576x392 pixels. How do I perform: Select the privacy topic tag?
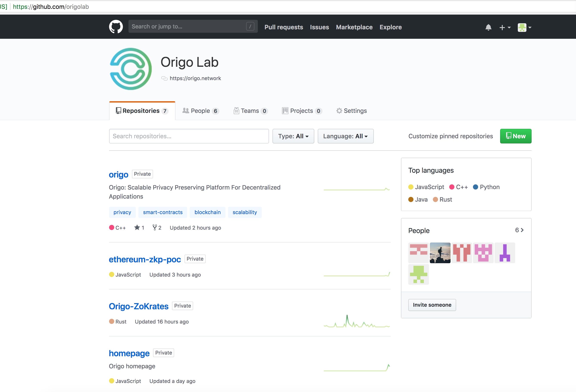[122, 212]
